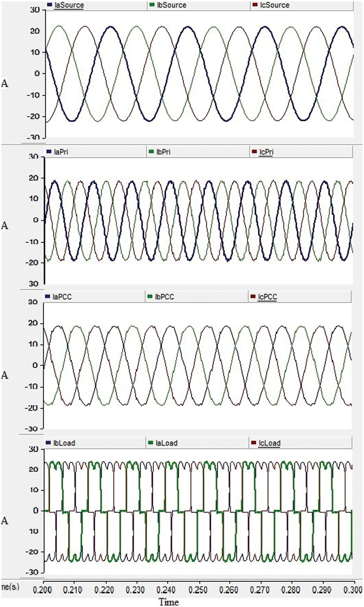The width and height of the screenshot is (364, 607).
Task: Select the IaLoad legend label
Action: [x=167, y=443]
